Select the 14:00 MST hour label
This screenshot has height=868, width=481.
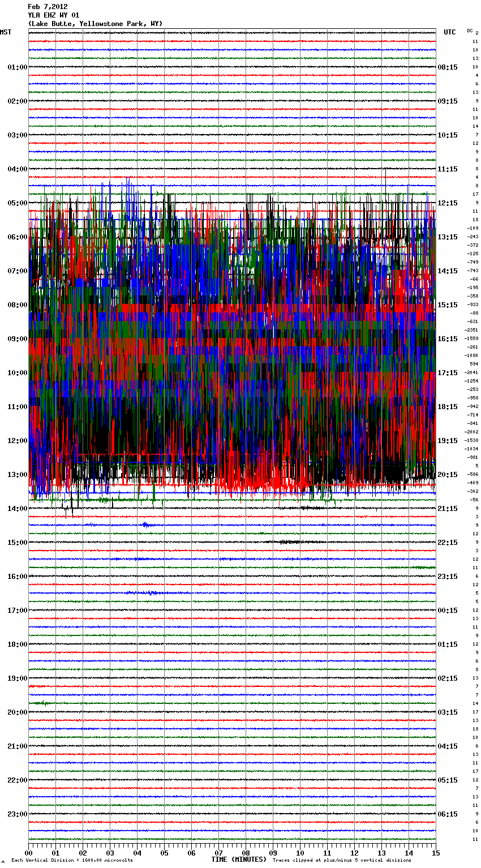tap(18, 509)
